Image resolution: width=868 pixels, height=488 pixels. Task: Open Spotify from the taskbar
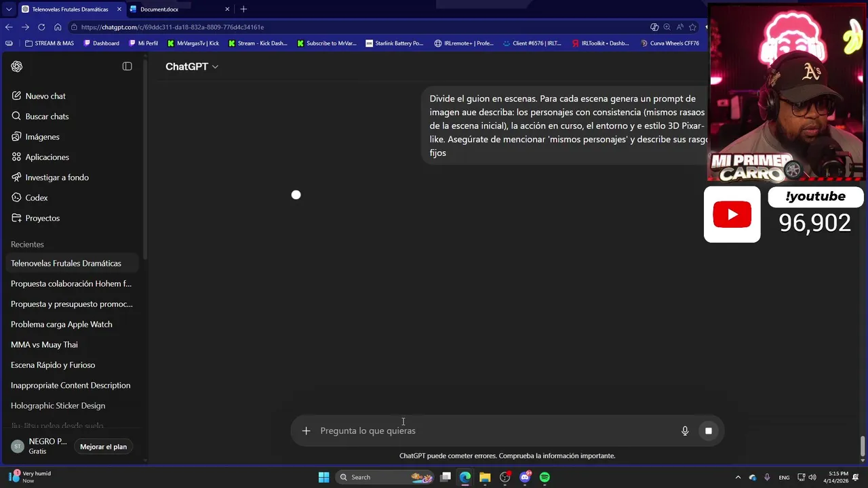click(545, 477)
